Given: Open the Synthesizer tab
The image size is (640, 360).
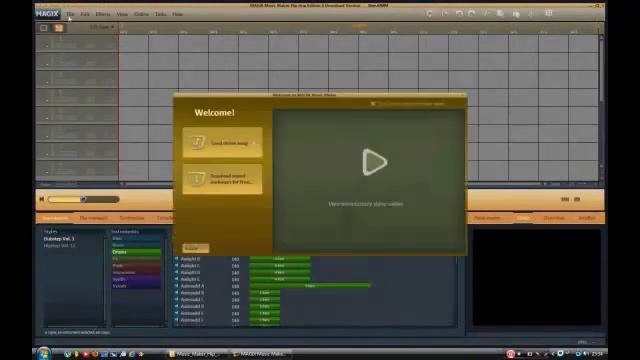Looking at the screenshot, I should click(132, 218).
